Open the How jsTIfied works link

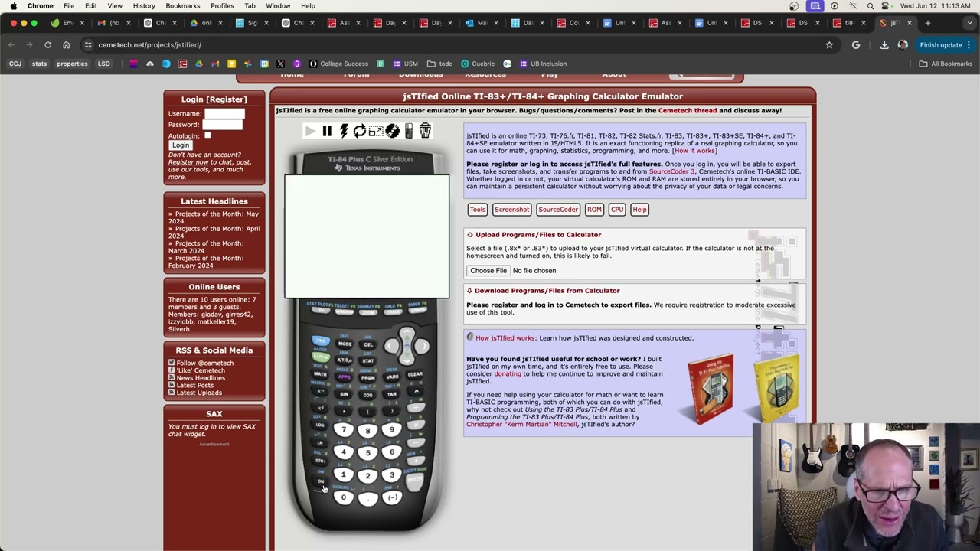coord(505,338)
